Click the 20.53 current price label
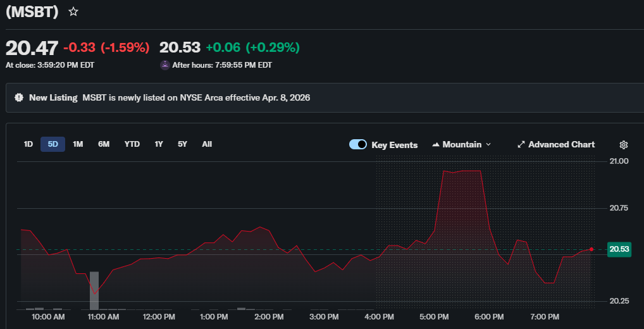This screenshot has height=329, width=644. 619,249
